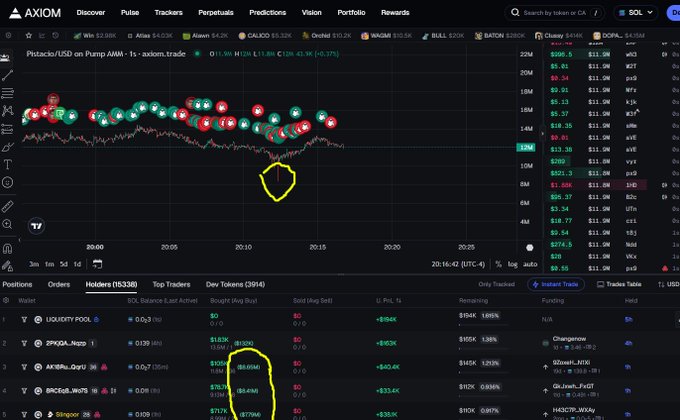Set chart range to 5d
Screen dimensions: 680x420
tap(64, 264)
